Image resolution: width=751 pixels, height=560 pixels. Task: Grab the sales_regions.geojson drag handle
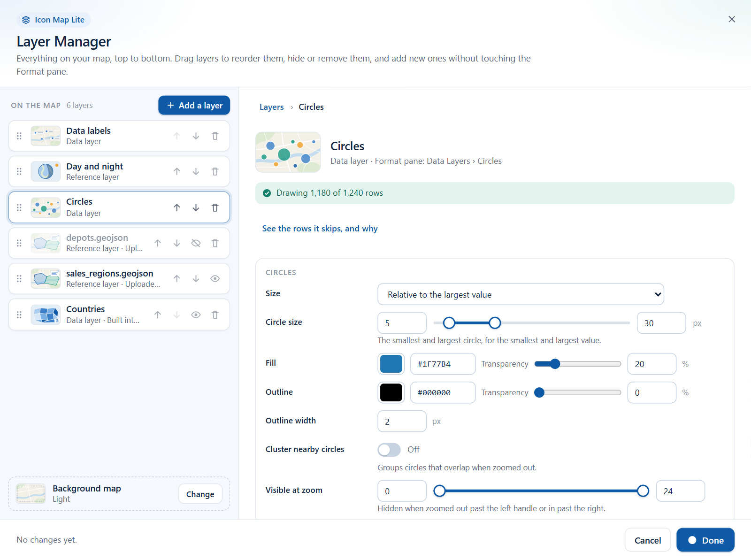coord(19,279)
